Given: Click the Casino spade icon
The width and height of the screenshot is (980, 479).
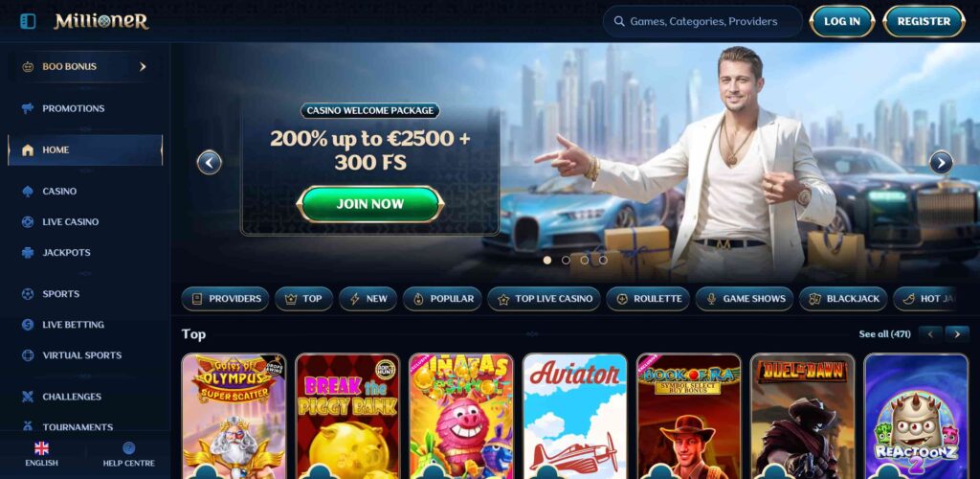Looking at the screenshot, I should [28, 192].
